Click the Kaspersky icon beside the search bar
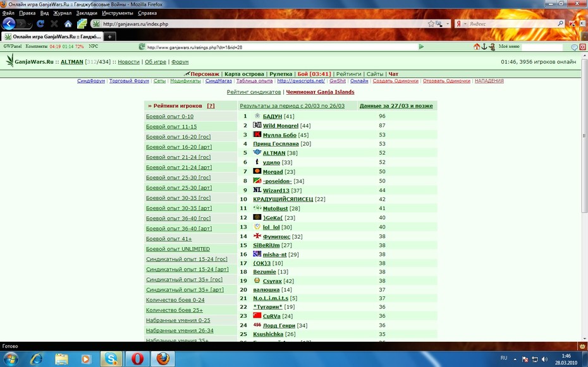 click(572, 23)
